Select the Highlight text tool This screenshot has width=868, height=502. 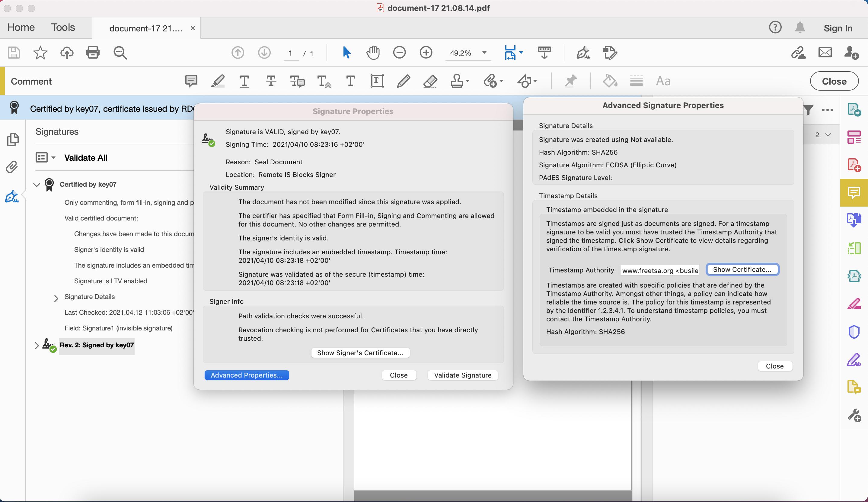[218, 81]
